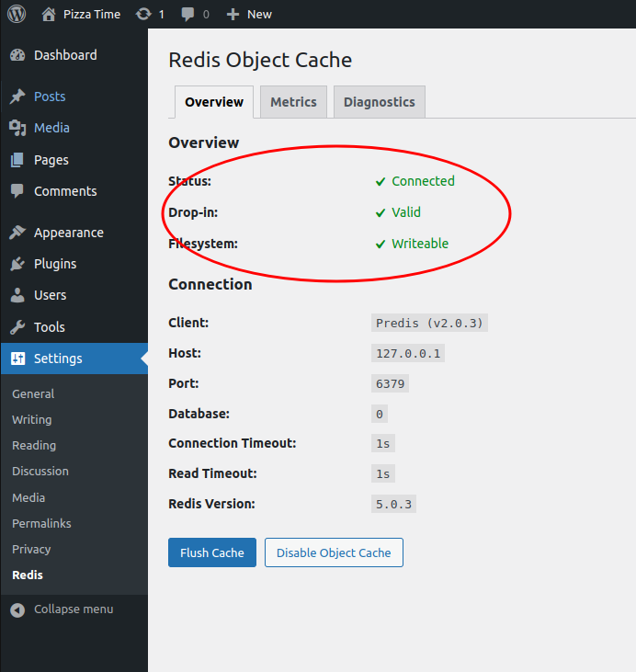Open the Dashboard gauge icon
Screen dimensions: 636x672
click(x=17, y=55)
